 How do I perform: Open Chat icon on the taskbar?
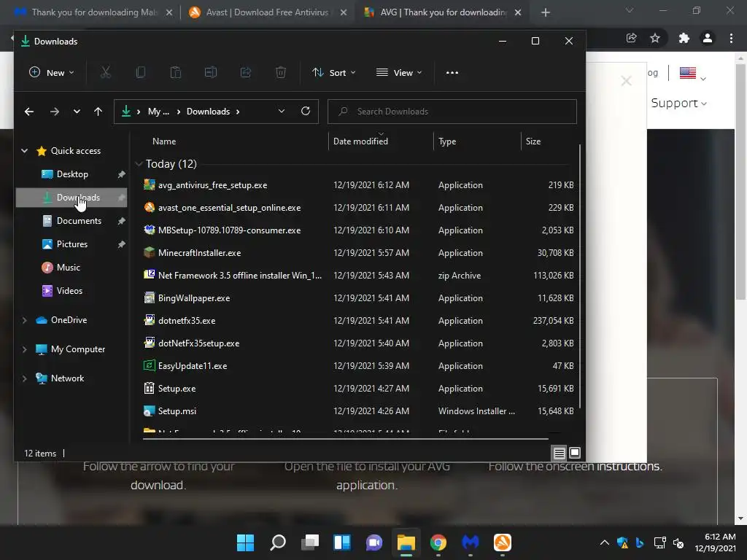pos(374,542)
